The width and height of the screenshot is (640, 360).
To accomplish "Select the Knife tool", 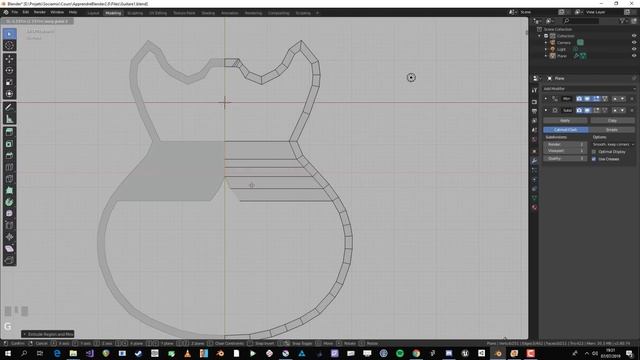I will pyautogui.click(x=9, y=179).
